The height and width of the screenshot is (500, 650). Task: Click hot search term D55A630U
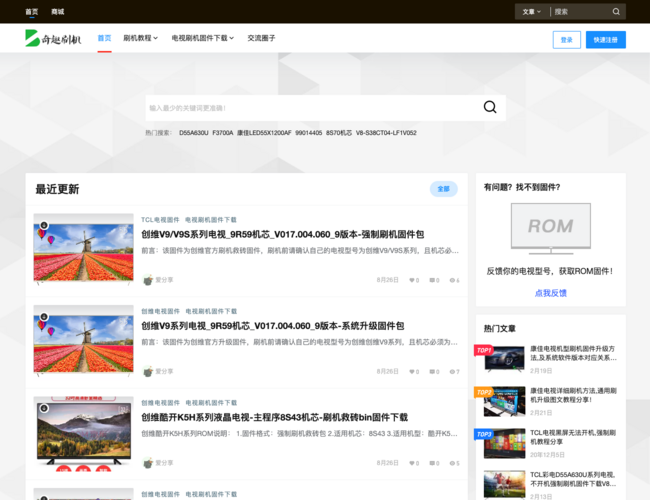[x=194, y=133]
